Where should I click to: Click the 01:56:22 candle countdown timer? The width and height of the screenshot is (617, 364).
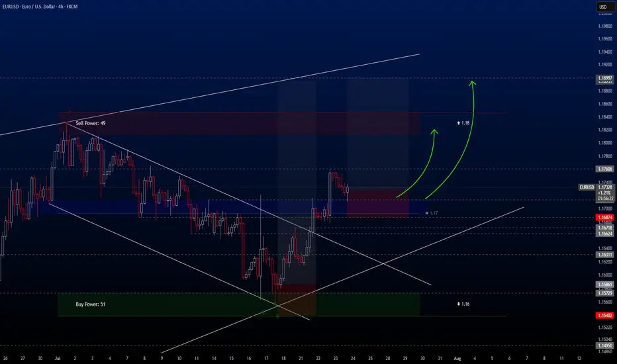[x=605, y=199]
